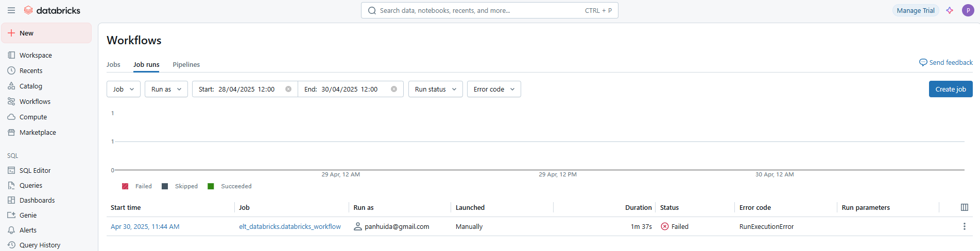Toggle the Succeeded legend swatch
This screenshot has height=251, width=980.
[x=211, y=186]
